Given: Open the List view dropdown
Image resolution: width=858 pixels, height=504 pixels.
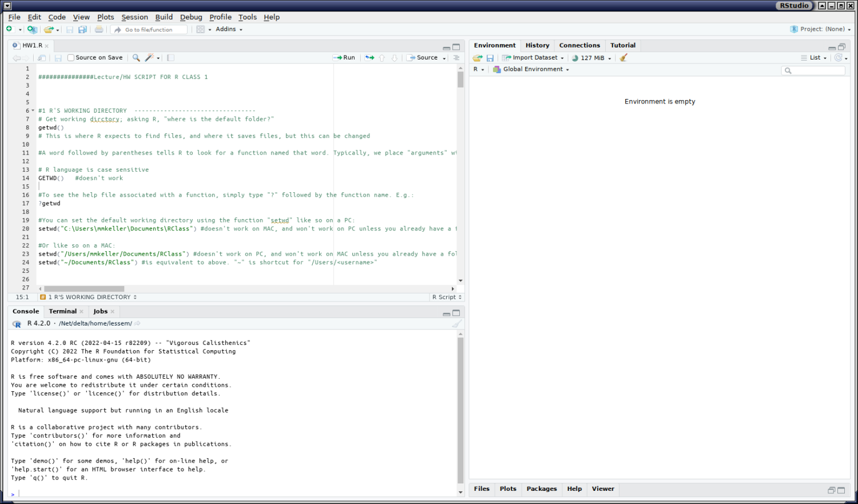Looking at the screenshot, I should (x=814, y=58).
